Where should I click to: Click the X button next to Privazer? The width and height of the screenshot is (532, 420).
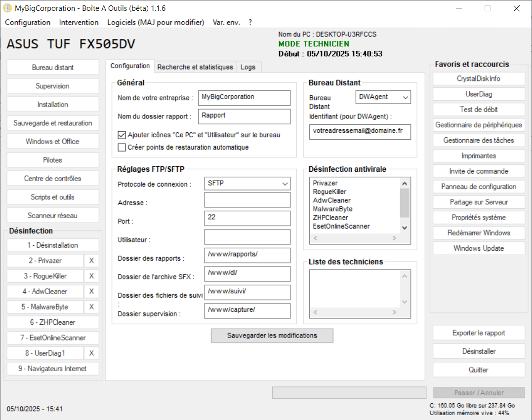click(91, 261)
